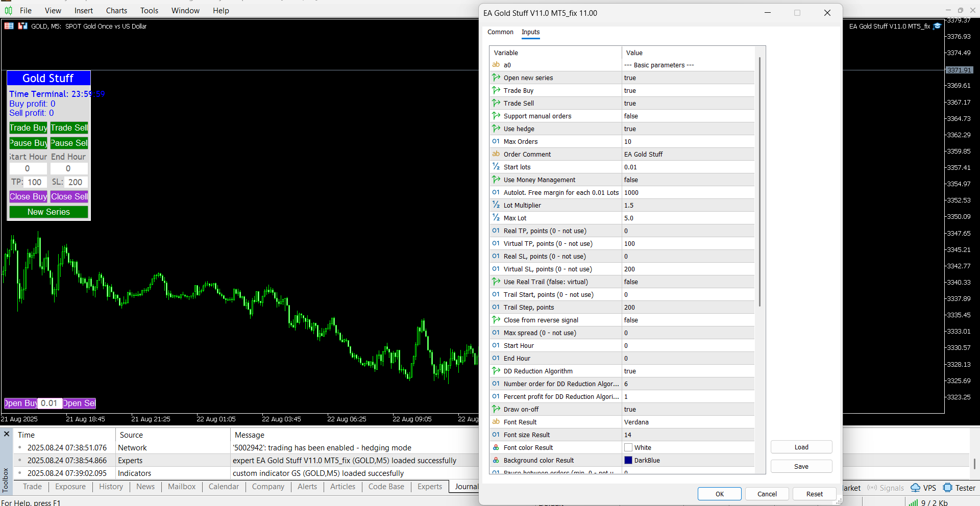The width and height of the screenshot is (980, 506).
Task: Click the type icon beside Use hedge variable
Action: [x=496, y=129]
